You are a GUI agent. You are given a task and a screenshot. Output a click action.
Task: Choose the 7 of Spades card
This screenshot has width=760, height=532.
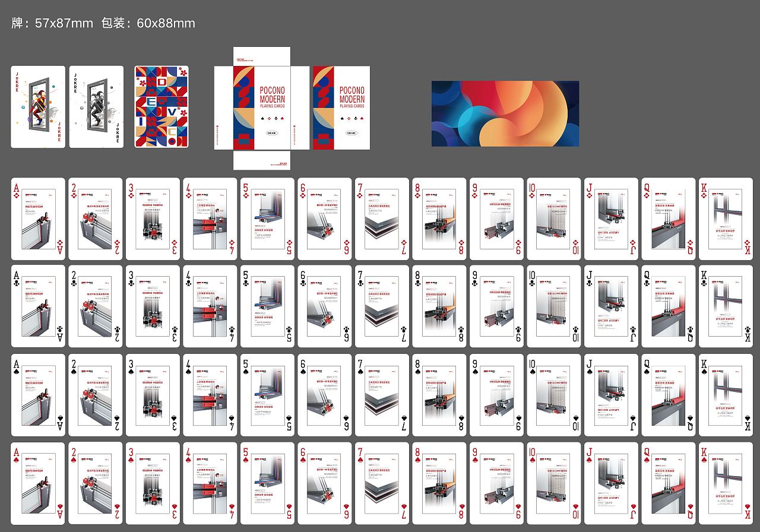(382, 395)
